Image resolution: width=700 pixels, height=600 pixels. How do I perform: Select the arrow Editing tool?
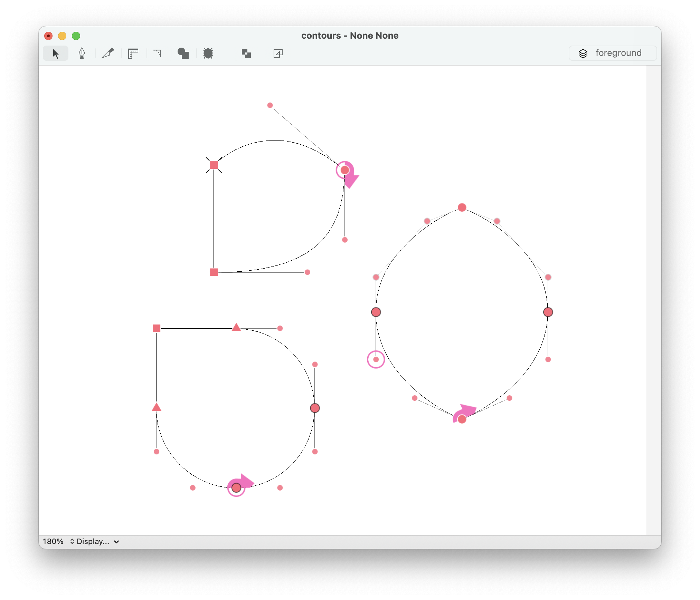click(55, 54)
